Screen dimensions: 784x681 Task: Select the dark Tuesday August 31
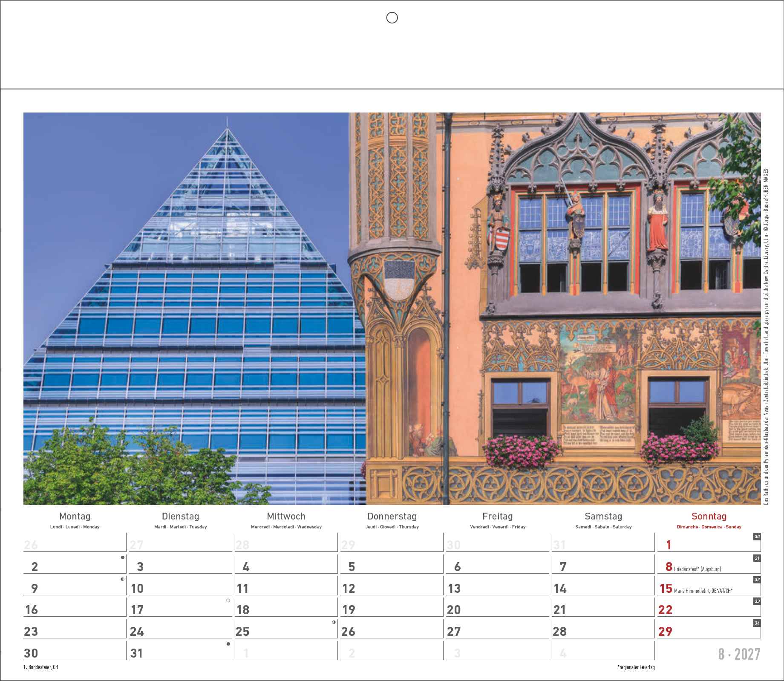point(137,653)
